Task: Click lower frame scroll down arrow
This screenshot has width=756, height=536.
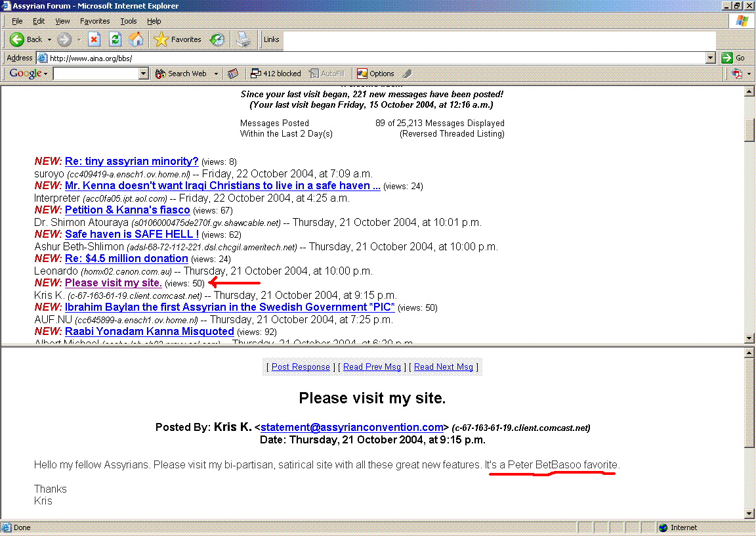Action: (749, 514)
